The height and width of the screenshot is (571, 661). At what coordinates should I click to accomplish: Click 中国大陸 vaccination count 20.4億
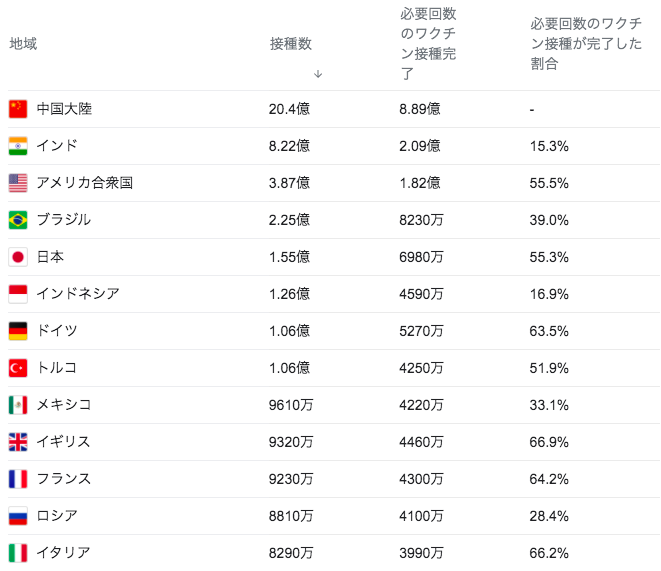(x=289, y=109)
